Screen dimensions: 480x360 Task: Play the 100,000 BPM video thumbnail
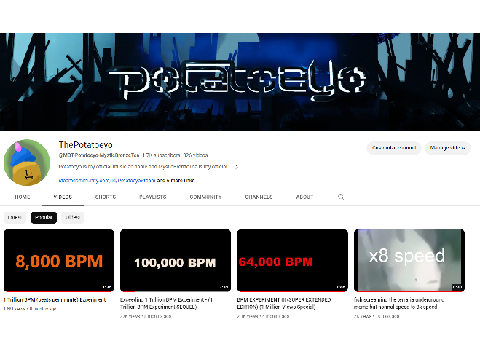click(x=175, y=260)
